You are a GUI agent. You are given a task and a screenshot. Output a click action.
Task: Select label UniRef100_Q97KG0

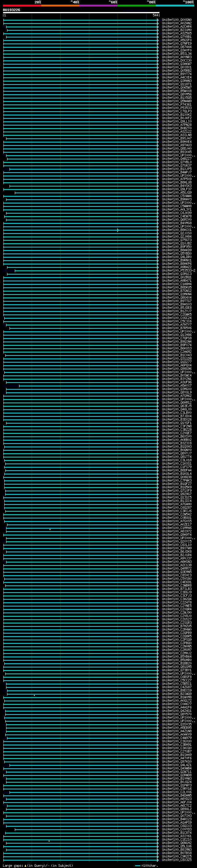[177, 761]
